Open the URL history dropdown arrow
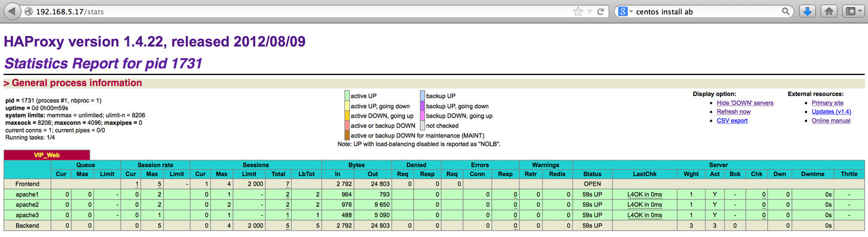The image size is (868, 237). pos(589,11)
